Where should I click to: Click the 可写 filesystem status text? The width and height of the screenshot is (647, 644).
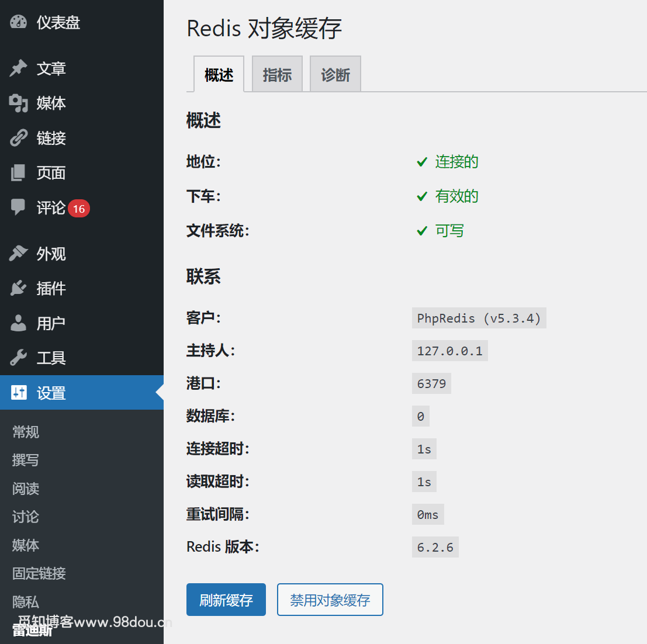(449, 231)
